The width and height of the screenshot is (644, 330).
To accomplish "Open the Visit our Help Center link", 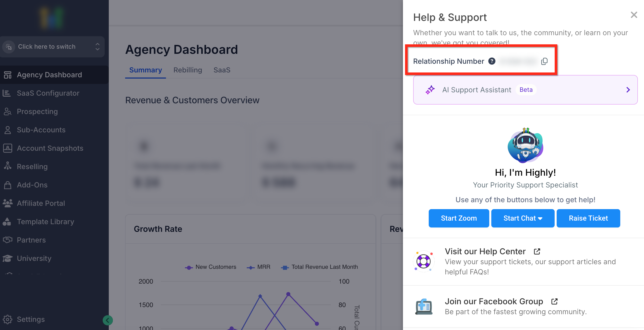I will point(485,251).
